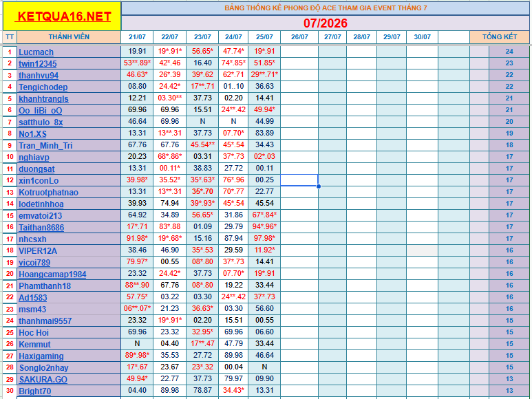Open member link Lucmach
This screenshot has height=399, width=532.
pos(36,52)
